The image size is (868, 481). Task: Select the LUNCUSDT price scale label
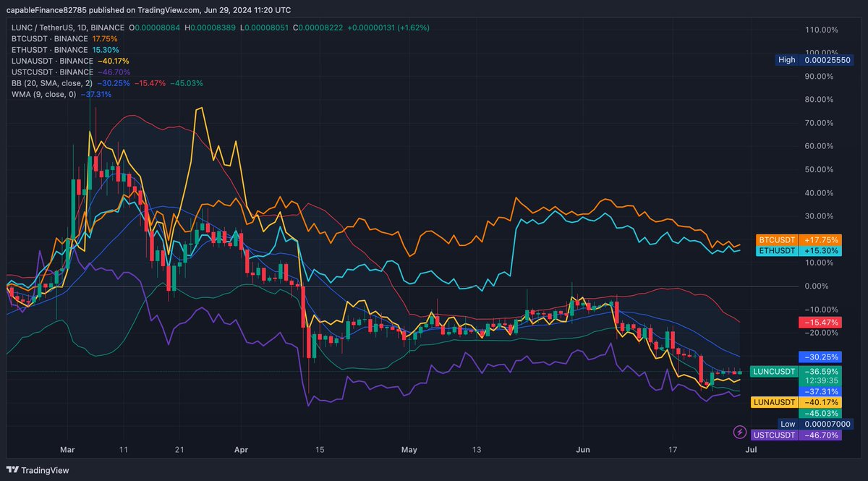point(773,371)
